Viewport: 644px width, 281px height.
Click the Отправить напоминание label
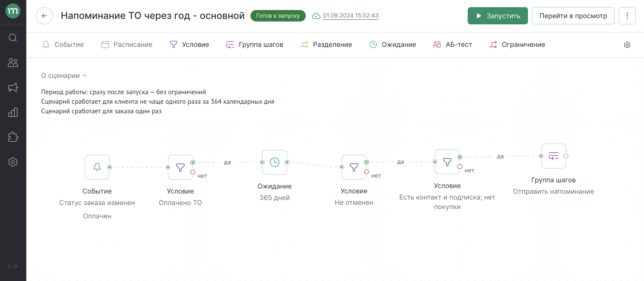coord(553,192)
